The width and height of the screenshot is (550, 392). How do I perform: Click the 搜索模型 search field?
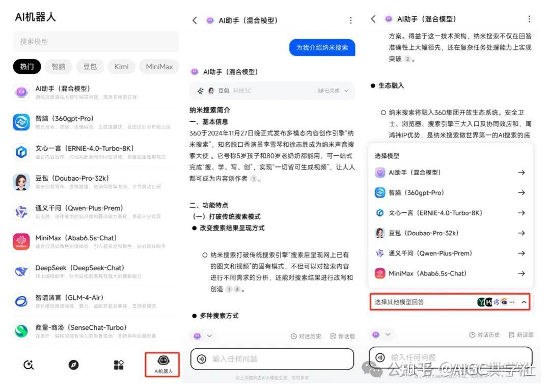coord(96,41)
